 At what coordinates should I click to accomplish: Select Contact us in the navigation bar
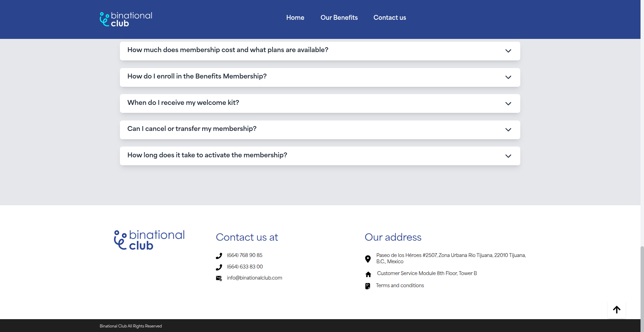click(390, 18)
